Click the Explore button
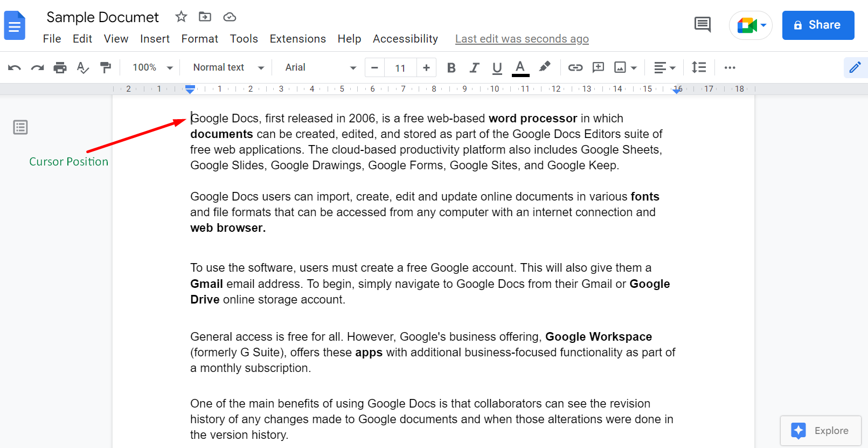The image size is (868, 448). (x=821, y=431)
